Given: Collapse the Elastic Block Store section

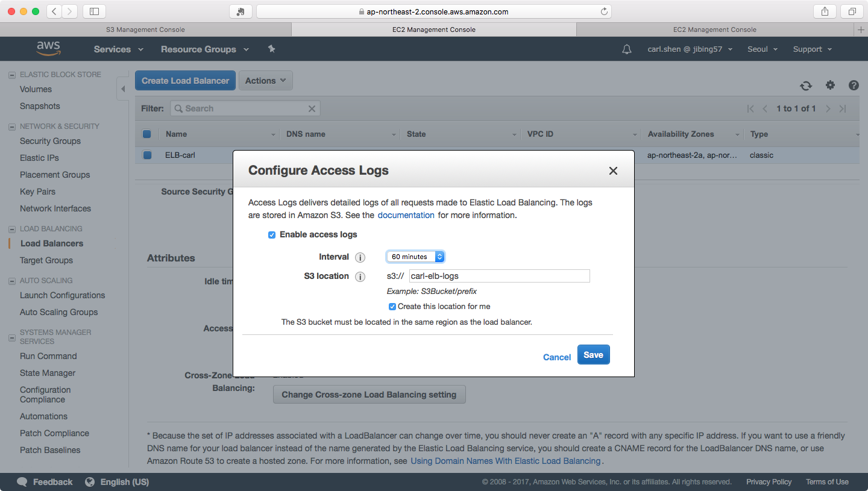Looking at the screenshot, I should 12,75.
